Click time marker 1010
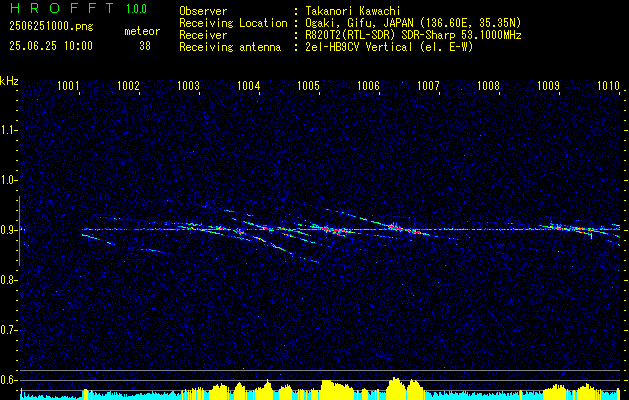The width and height of the screenshot is (629, 400). [609, 85]
